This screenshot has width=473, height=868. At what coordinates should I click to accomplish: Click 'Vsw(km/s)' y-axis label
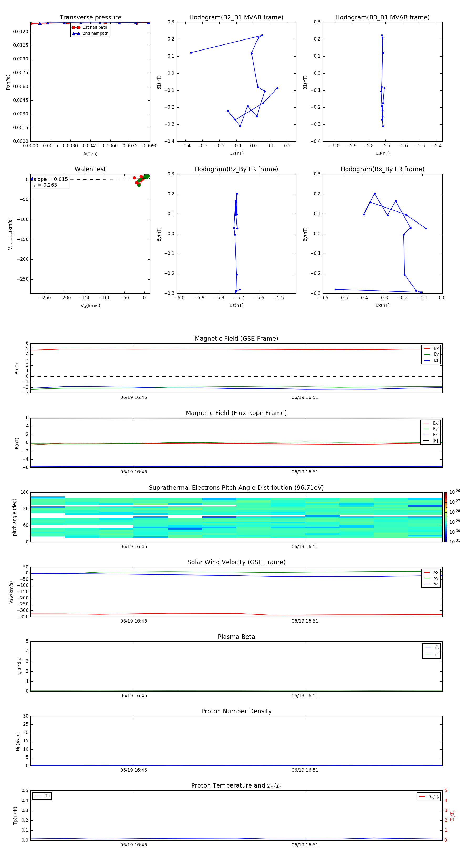point(11,592)
